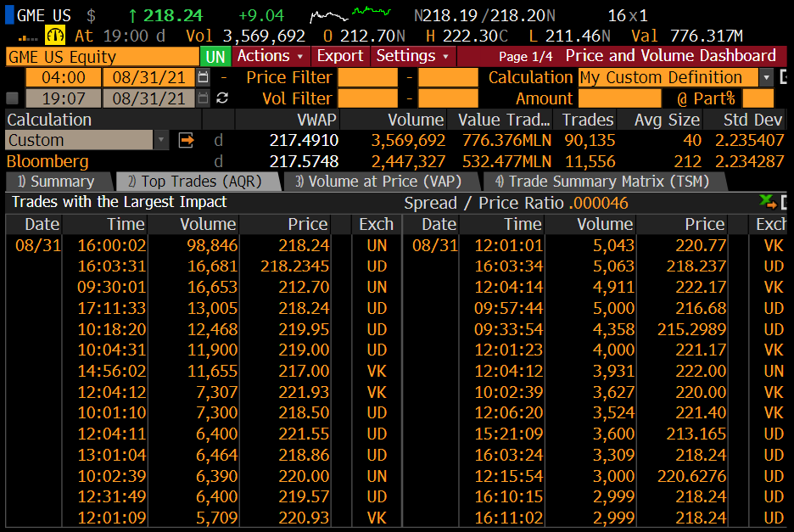Export Top Trades to Excel icon

(x=769, y=202)
